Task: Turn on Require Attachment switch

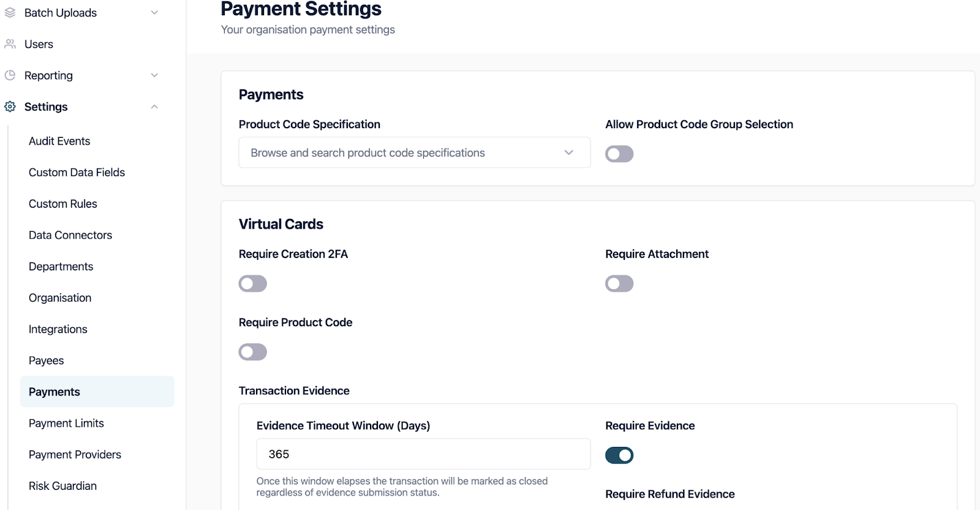Action: pos(619,284)
